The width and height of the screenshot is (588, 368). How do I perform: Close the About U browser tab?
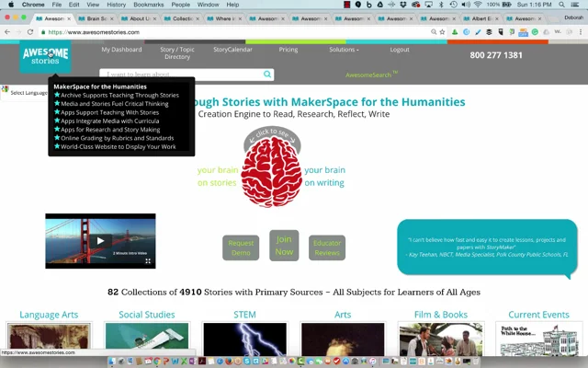click(x=154, y=18)
